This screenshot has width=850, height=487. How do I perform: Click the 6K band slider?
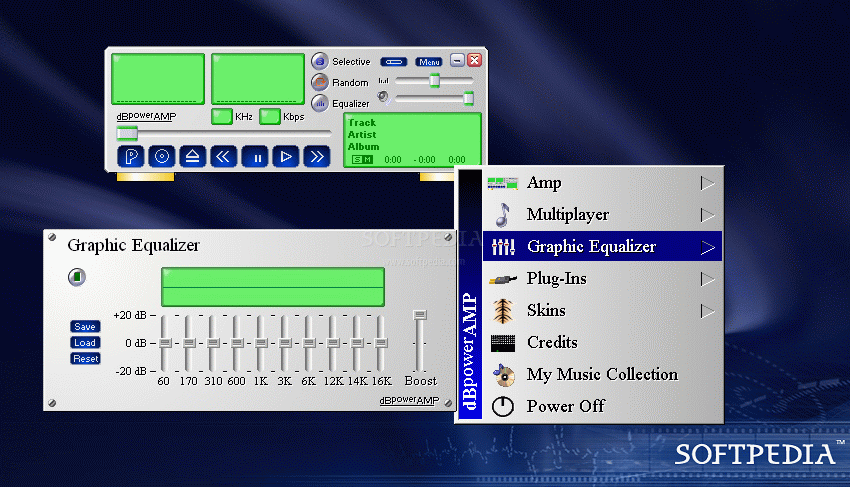coord(309,343)
